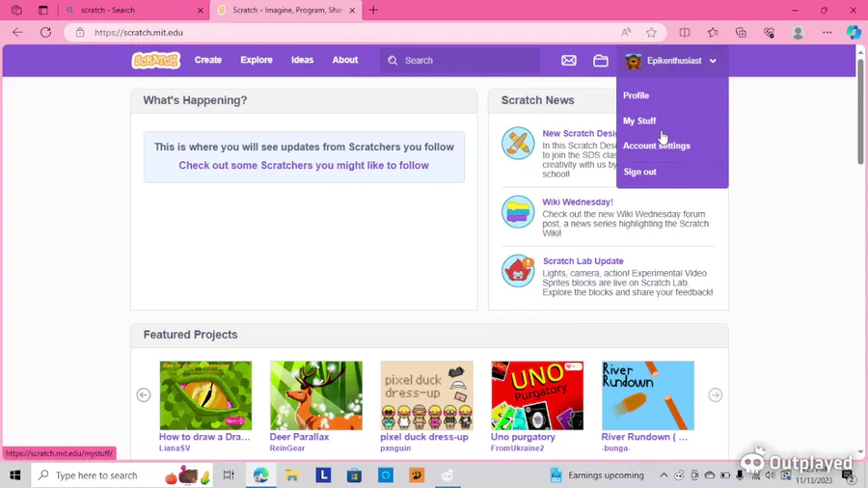Open the tab actions menu icon
This screenshot has width=868, height=488.
pos(42,10)
